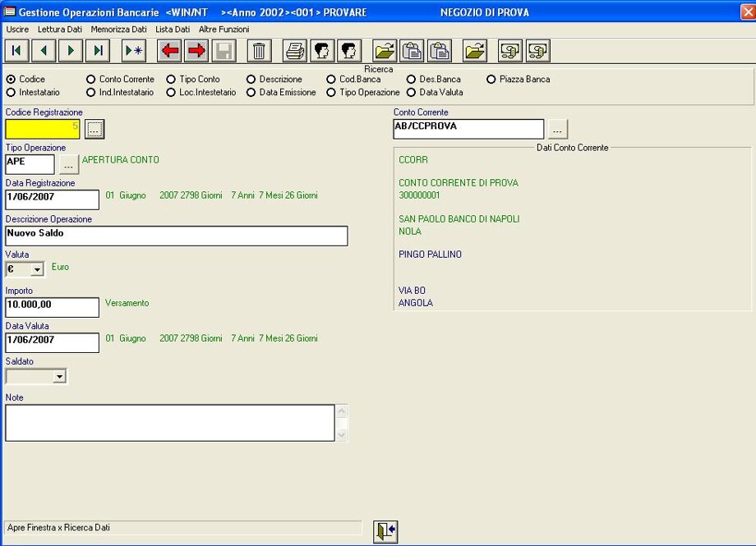
Task: Click the red right arrow button
Action: [197, 51]
